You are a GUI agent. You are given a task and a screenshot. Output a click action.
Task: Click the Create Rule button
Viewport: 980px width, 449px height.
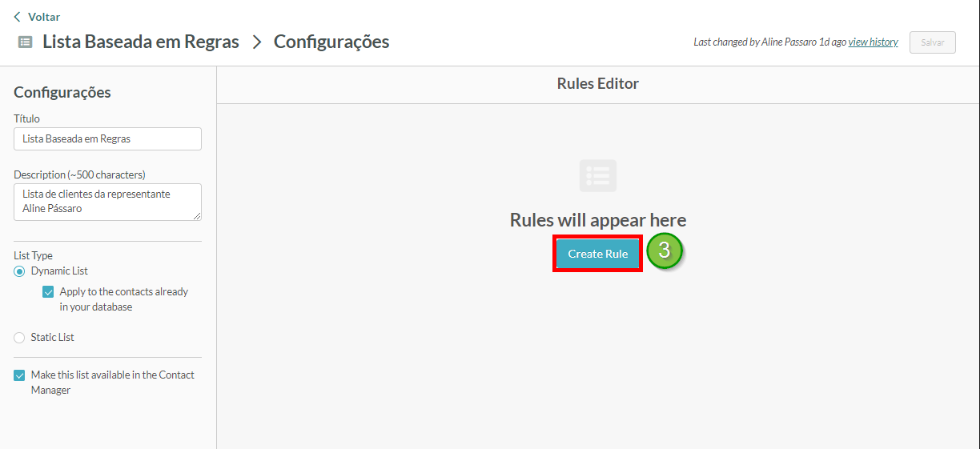[598, 254]
